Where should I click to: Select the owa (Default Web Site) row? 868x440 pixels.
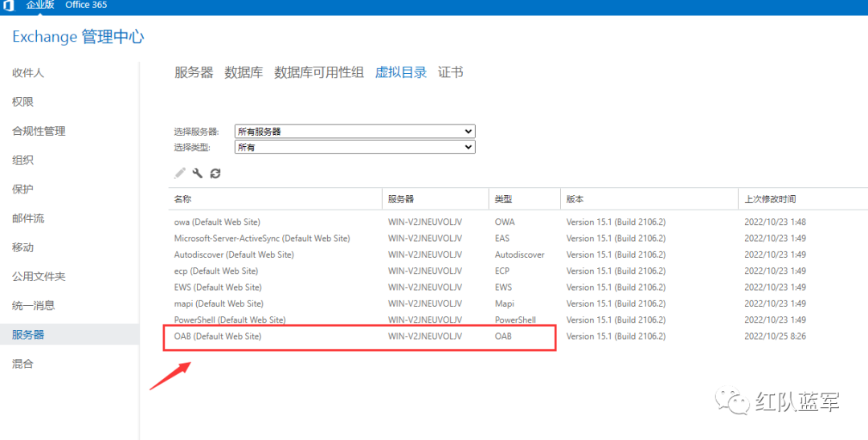518,222
